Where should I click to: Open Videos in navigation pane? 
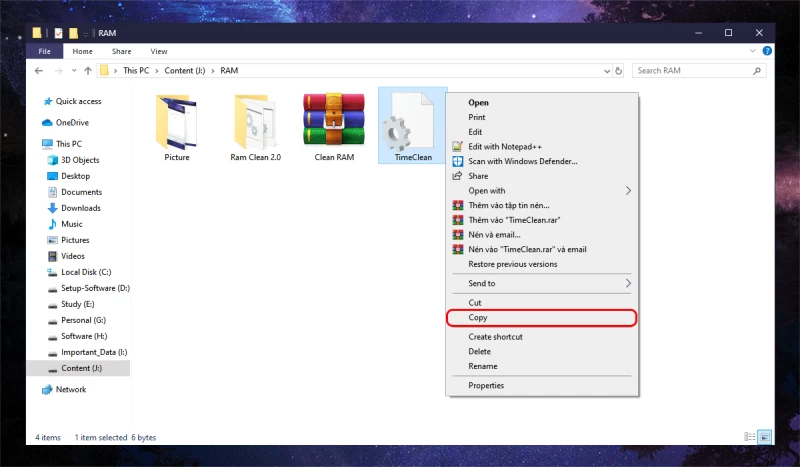[66, 256]
